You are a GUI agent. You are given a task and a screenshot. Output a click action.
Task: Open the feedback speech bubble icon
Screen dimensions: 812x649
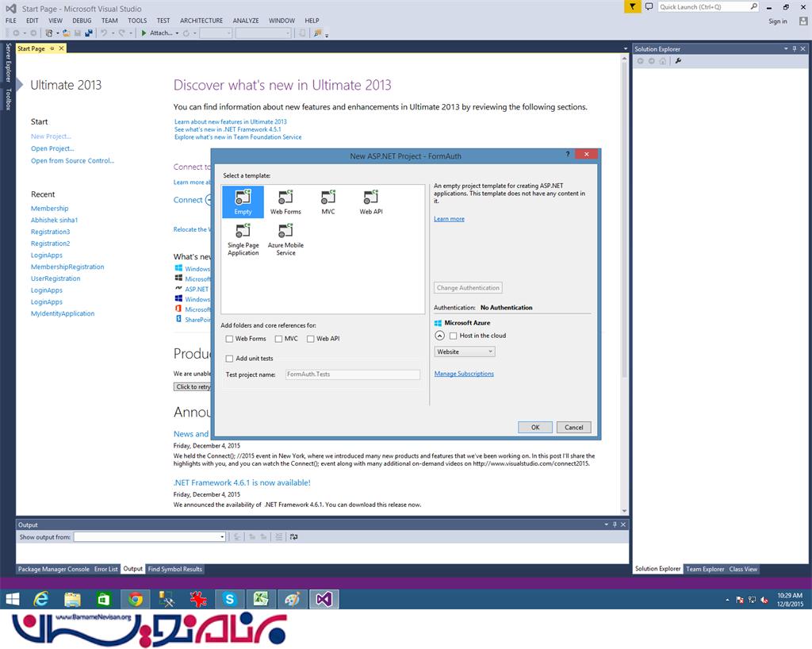tap(649, 6)
